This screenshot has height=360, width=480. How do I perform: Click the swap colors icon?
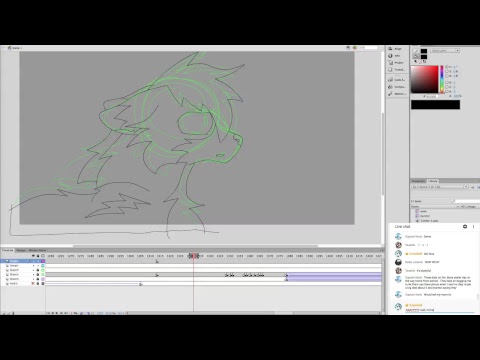pos(424,62)
